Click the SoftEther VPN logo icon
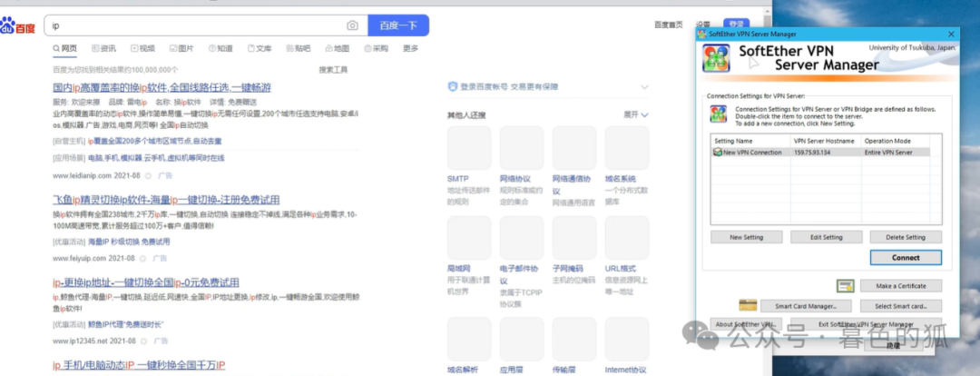Image resolution: width=980 pixels, height=376 pixels. tap(717, 58)
